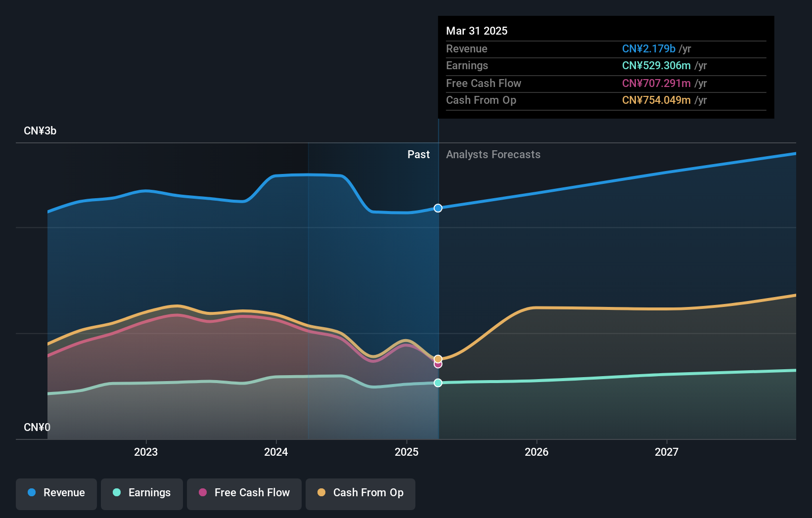The width and height of the screenshot is (812, 518).
Task: Click the Cash From Op label in tooltip
Action: [481, 100]
